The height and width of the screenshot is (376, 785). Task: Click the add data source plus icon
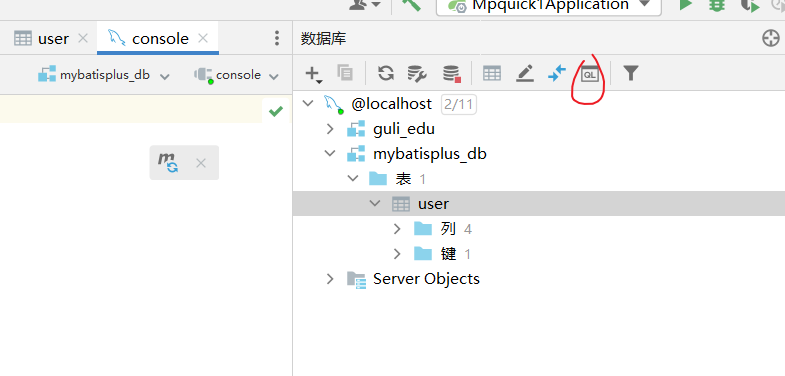(x=313, y=74)
